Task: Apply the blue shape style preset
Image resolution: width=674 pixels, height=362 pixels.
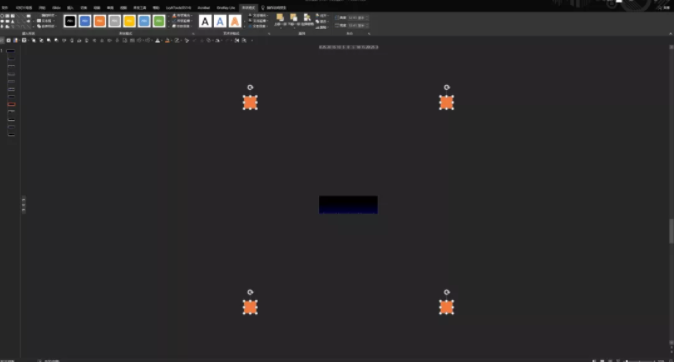Action: 85,21
